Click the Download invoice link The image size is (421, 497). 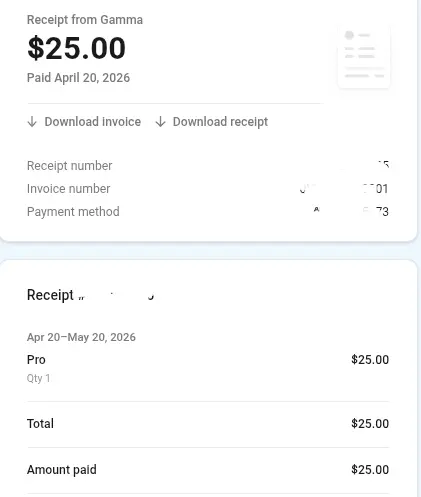click(84, 122)
